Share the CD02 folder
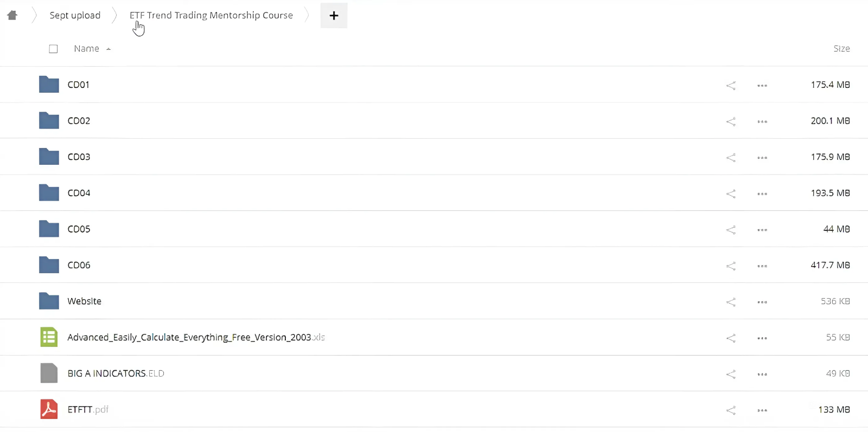Screen dimensions: 868x432 tap(731, 121)
